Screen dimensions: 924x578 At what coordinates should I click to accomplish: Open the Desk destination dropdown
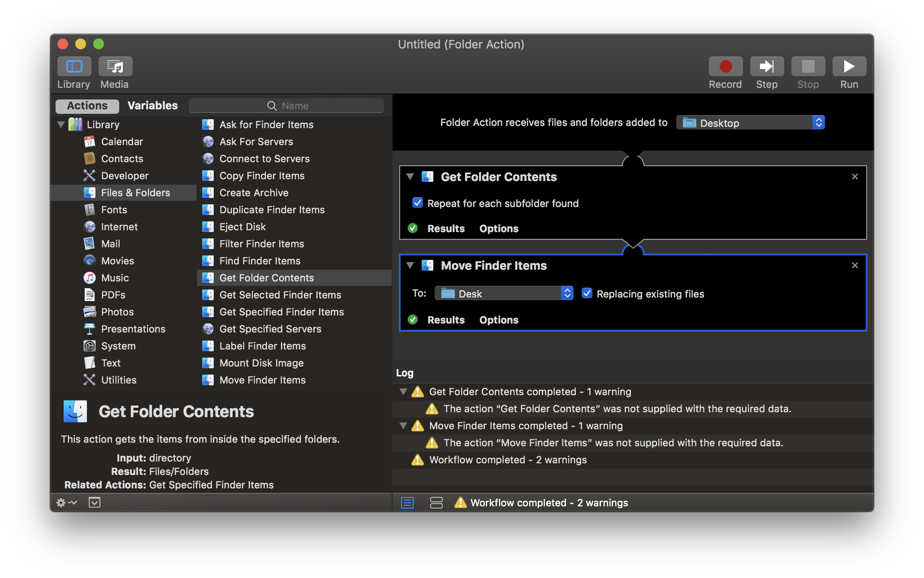[504, 293]
